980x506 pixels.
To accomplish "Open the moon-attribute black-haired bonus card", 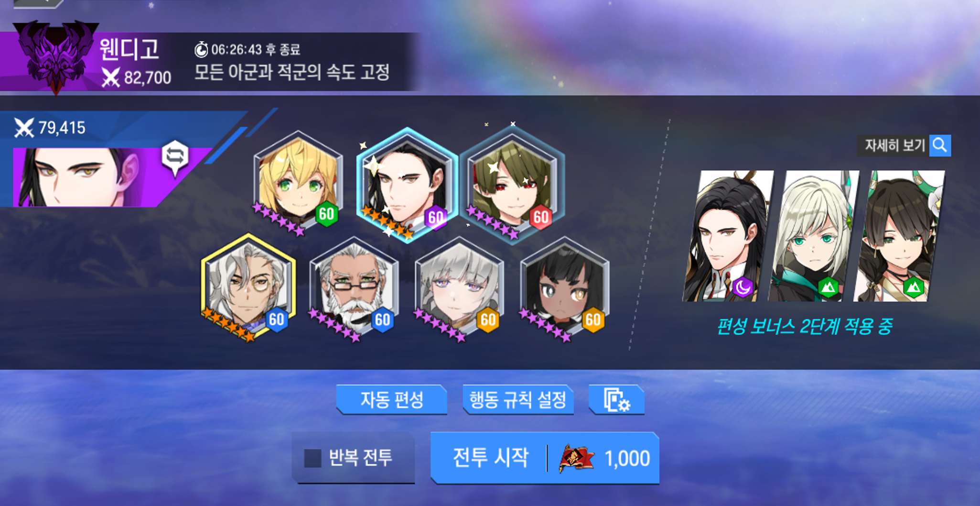I will pyautogui.click(x=728, y=236).
